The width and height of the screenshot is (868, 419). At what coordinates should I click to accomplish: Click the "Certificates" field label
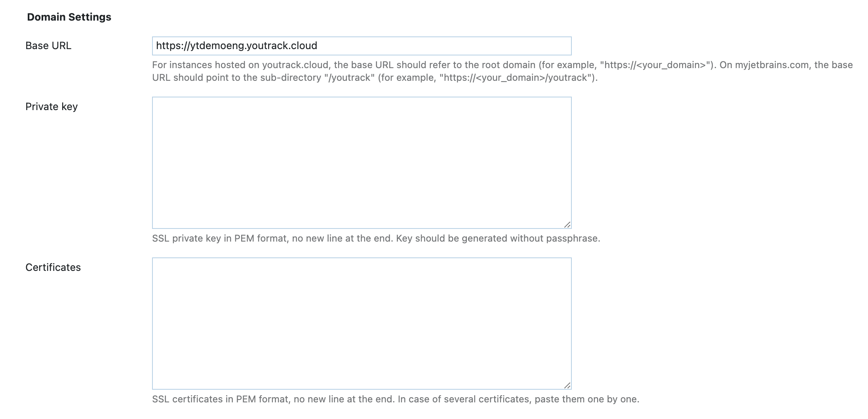(x=53, y=268)
